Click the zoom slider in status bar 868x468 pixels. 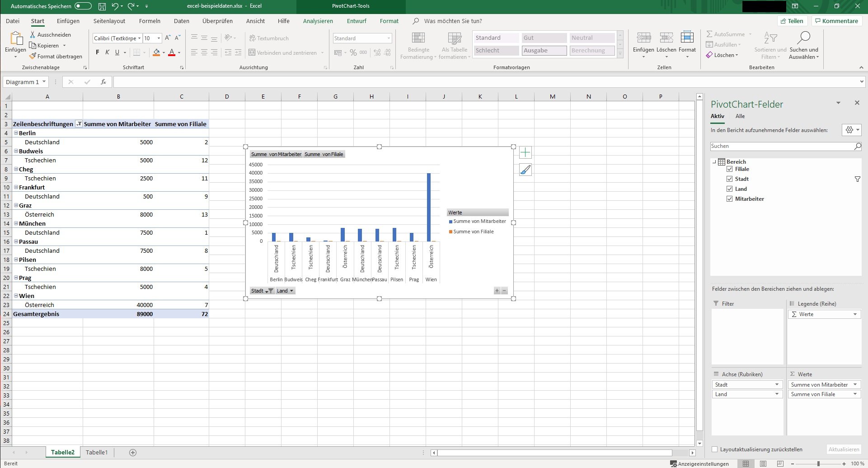818,464
